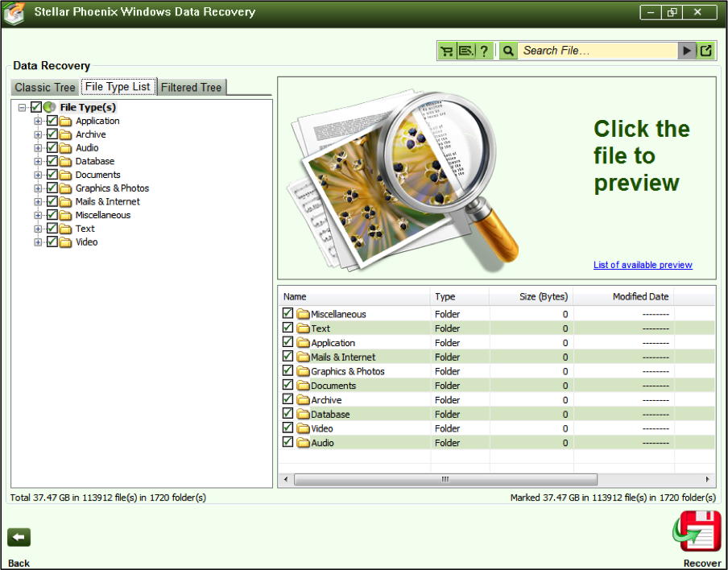Image resolution: width=728 pixels, height=570 pixels.
Task: Click Graphics & Photos folder icon in tree
Action: point(65,188)
